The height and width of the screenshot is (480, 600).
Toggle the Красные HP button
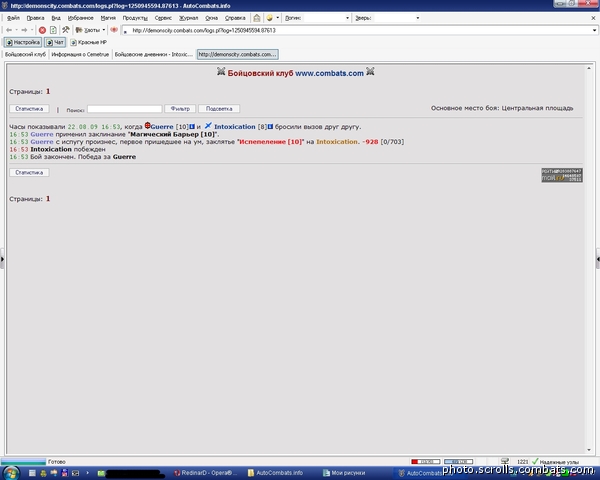[x=88, y=42]
